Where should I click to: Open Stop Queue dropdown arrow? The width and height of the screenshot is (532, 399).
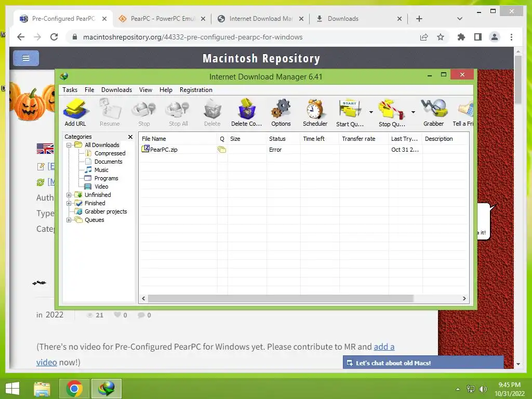click(x=413, y=112)
